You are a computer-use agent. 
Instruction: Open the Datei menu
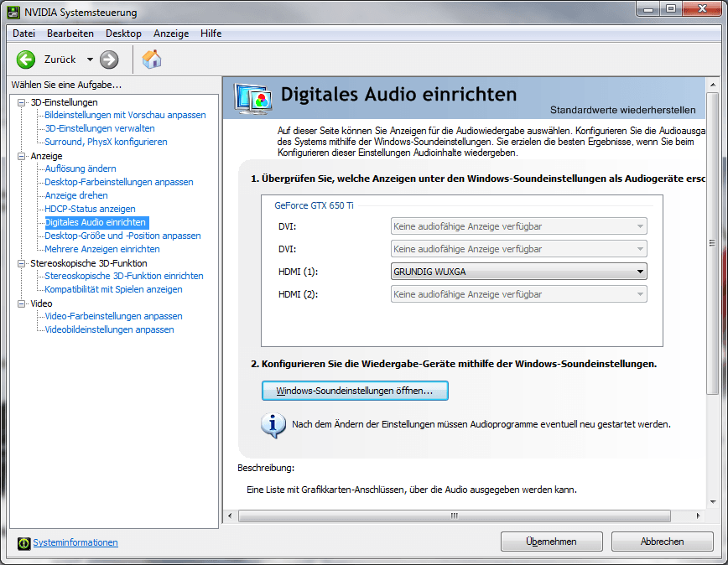23,34
